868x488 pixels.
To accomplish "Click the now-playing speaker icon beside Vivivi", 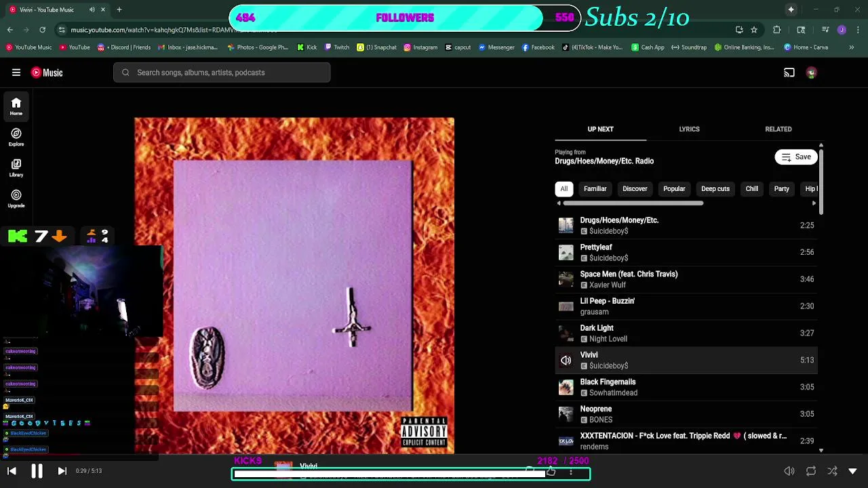I will click(x=566, y=361).
